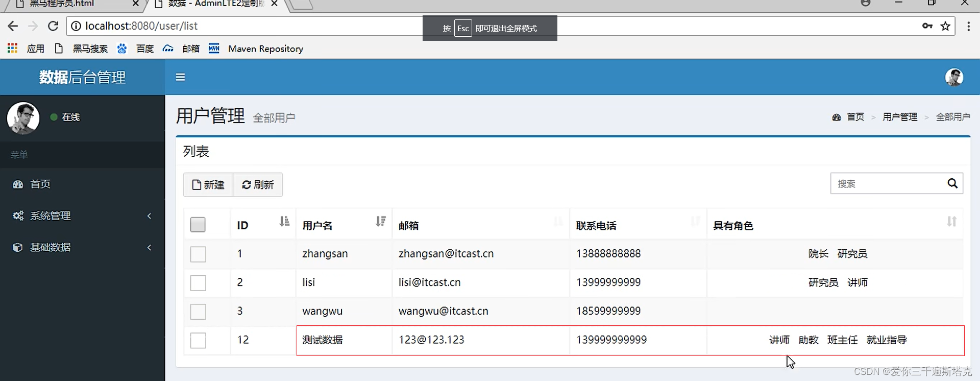Screen dimensions: 980x381
Task: Sort by 邮箱 column icon
Action: 558,221
